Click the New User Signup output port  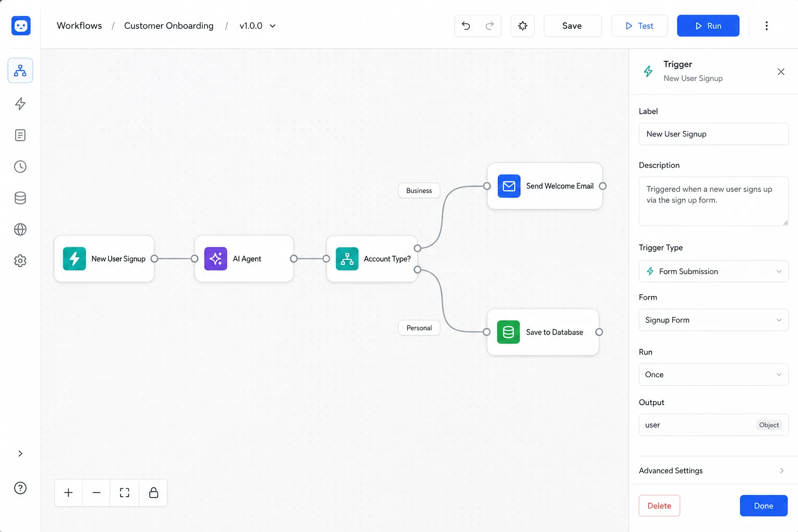(x=154, y=259)
